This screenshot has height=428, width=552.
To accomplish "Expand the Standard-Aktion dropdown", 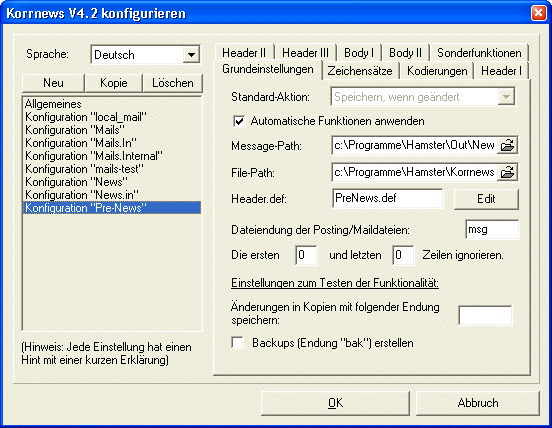I will click(506, 97).
